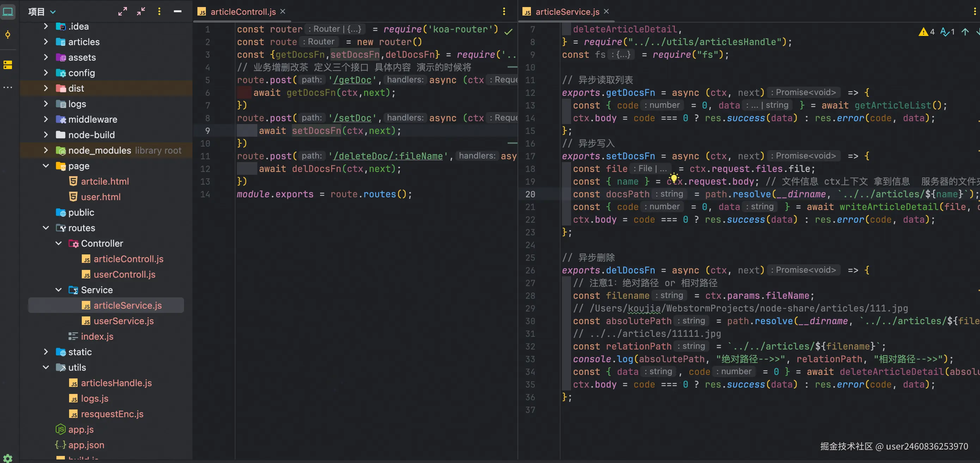This screenshot has width=980, height=463.
Task: Click the Collapse All icon in project panel
Action: coord(141,11)
